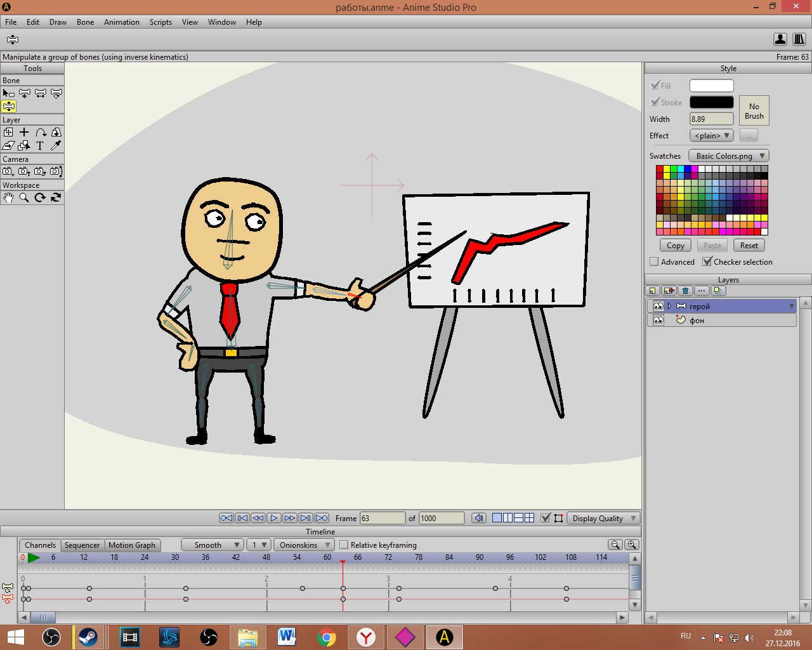Switch to the Sequencer tab
Screen dimensions: 812x650
click(82, 545)
